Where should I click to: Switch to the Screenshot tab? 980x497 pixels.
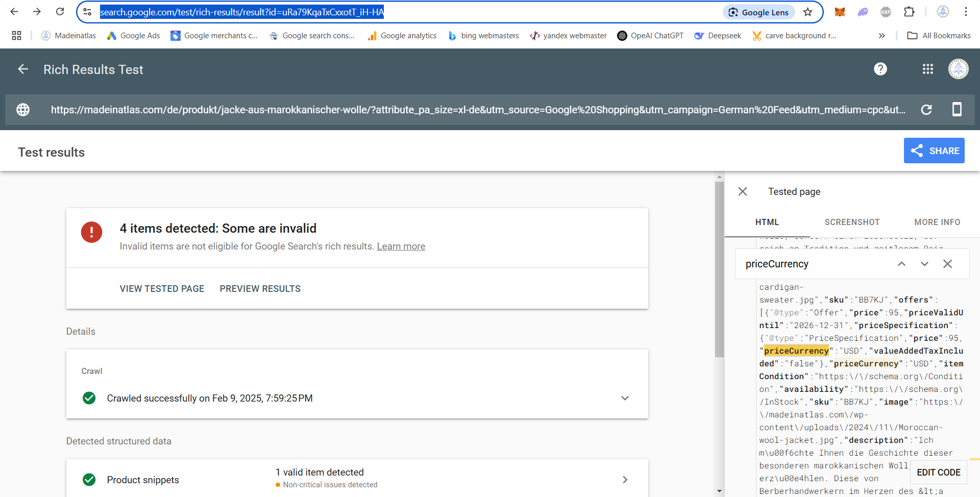(852, 222)
